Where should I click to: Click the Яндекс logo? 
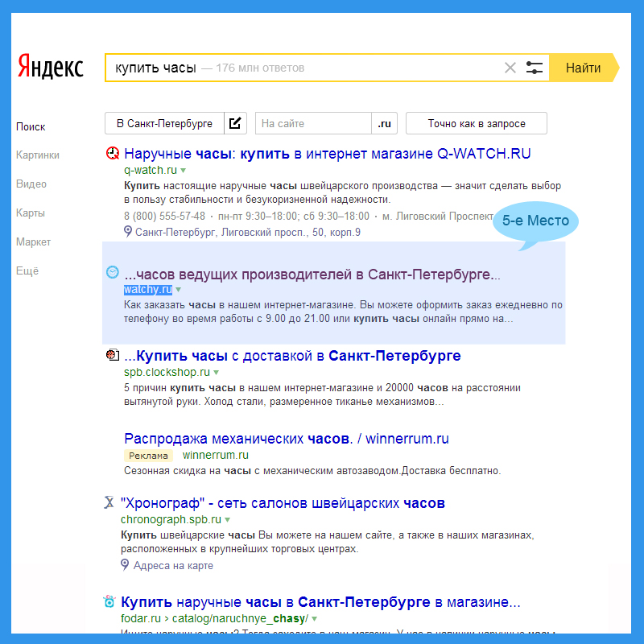(50, 66)
